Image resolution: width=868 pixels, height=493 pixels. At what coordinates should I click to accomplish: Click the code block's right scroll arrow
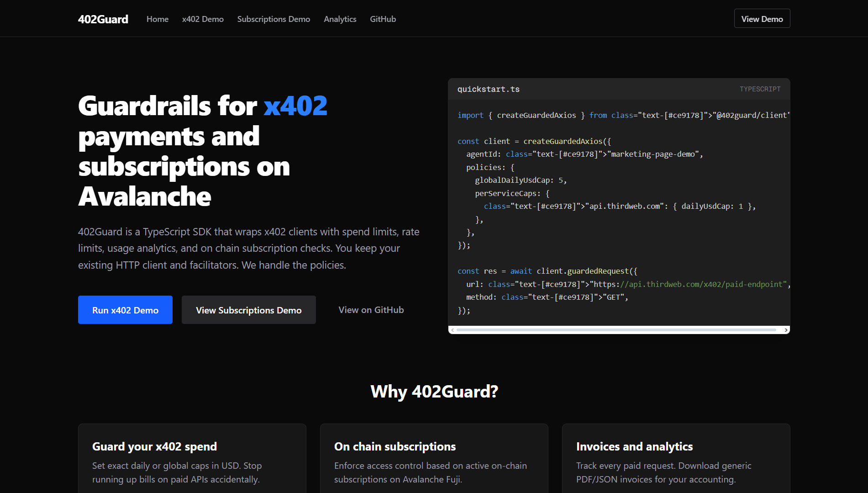[786, 330]
